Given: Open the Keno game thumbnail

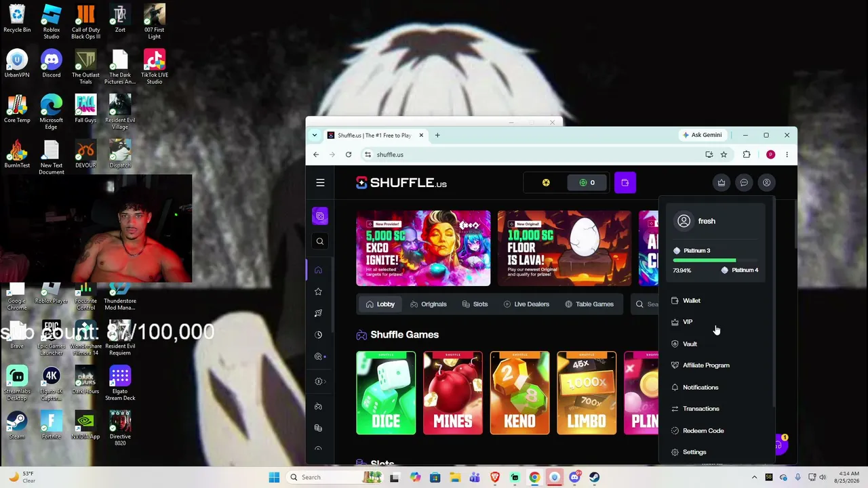Looking at the screenshot, I should [519, 392].
